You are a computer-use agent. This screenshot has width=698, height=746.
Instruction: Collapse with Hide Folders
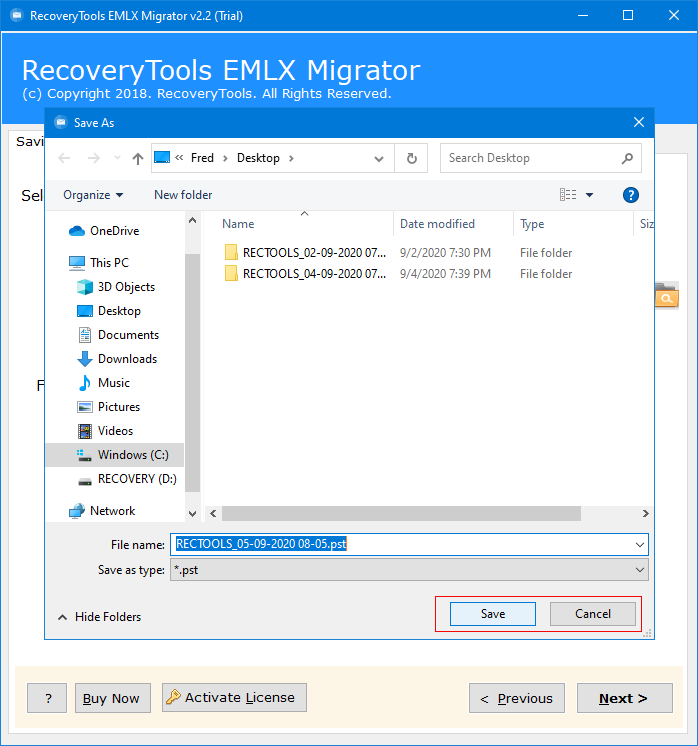pos(100,617)
